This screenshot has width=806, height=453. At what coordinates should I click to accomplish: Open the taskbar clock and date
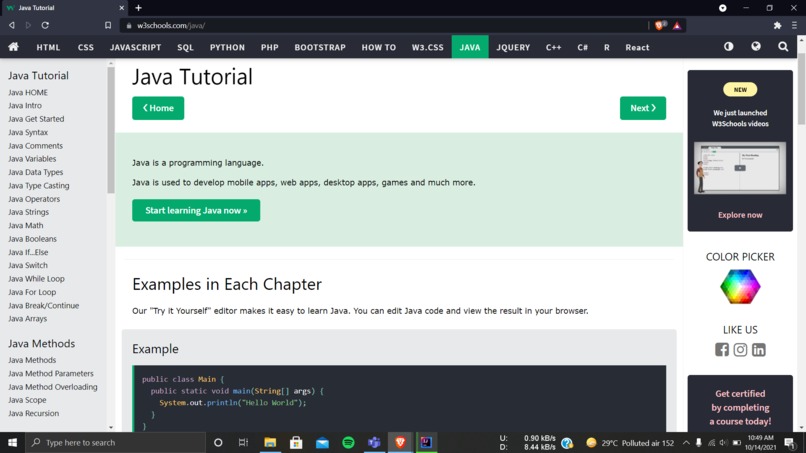[x=760, y=442]
